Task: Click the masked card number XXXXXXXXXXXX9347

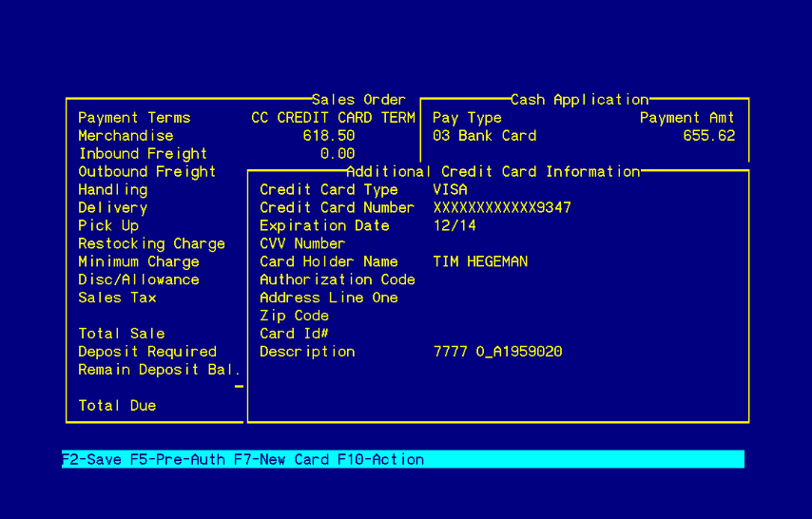Action: tap(502, 208)
